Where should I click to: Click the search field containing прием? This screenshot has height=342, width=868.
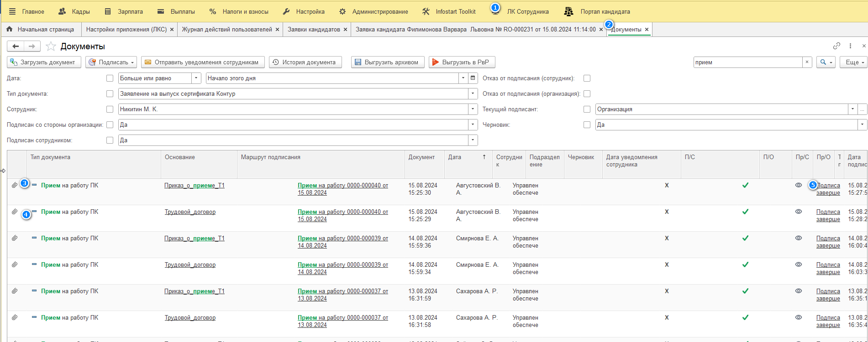tap(747, 62)
